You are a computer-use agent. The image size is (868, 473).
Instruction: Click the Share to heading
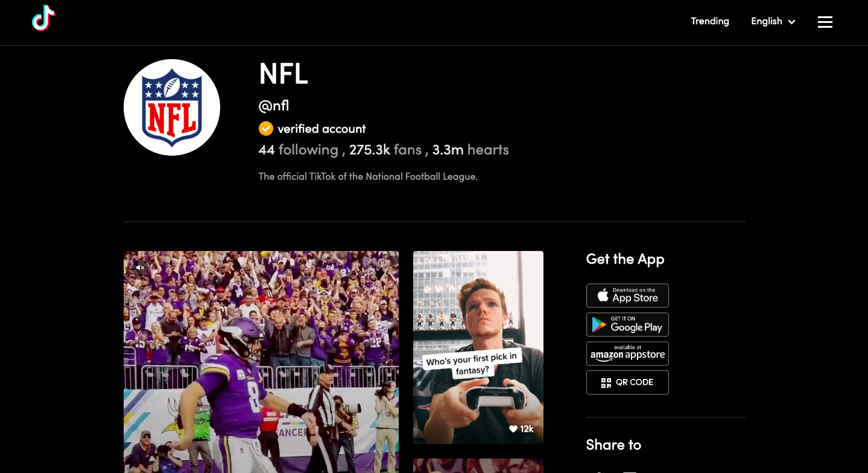613,445
